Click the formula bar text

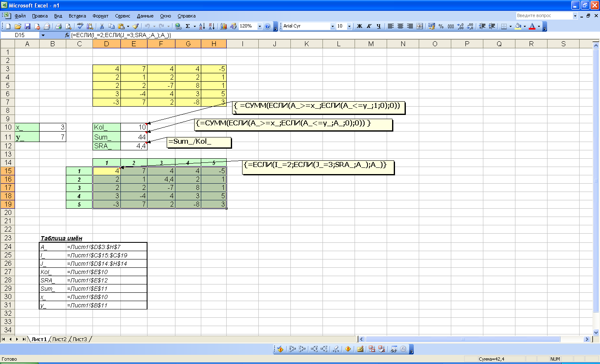click(121, 35)
